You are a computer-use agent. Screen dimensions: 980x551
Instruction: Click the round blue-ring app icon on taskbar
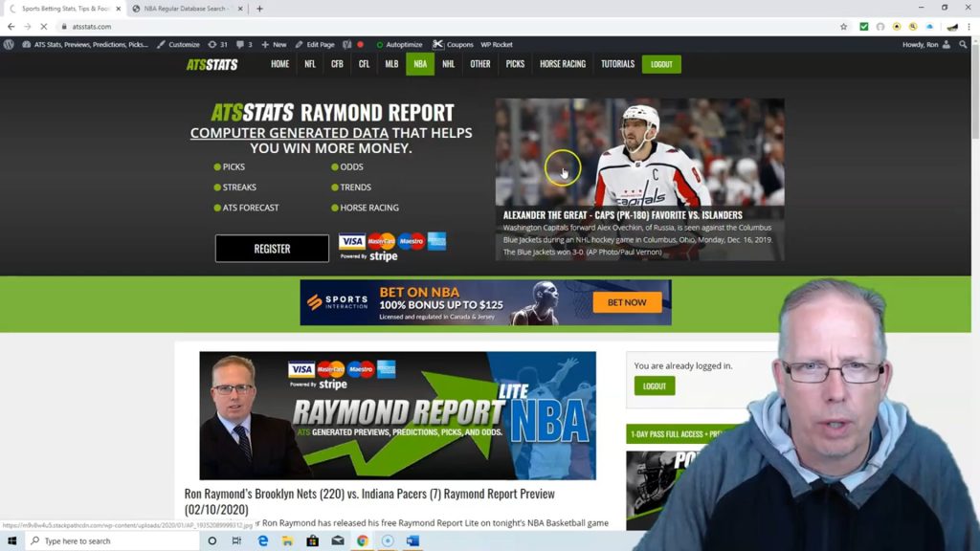point(388,541)
